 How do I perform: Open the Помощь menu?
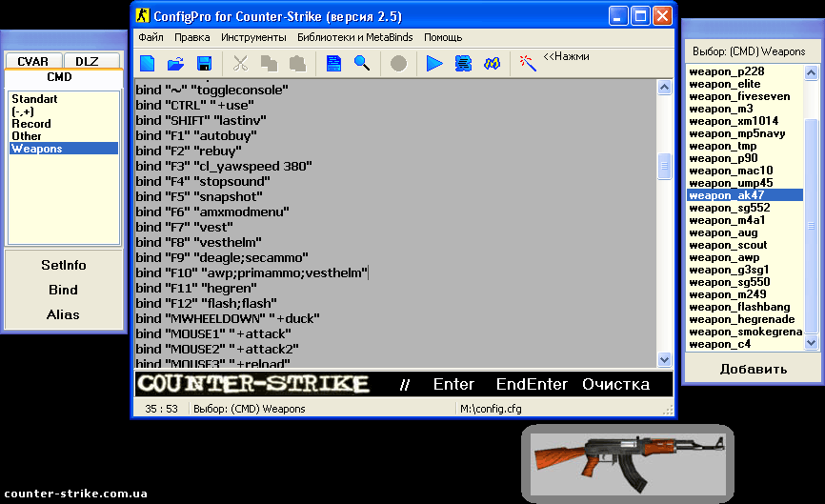tap(443, 37)
